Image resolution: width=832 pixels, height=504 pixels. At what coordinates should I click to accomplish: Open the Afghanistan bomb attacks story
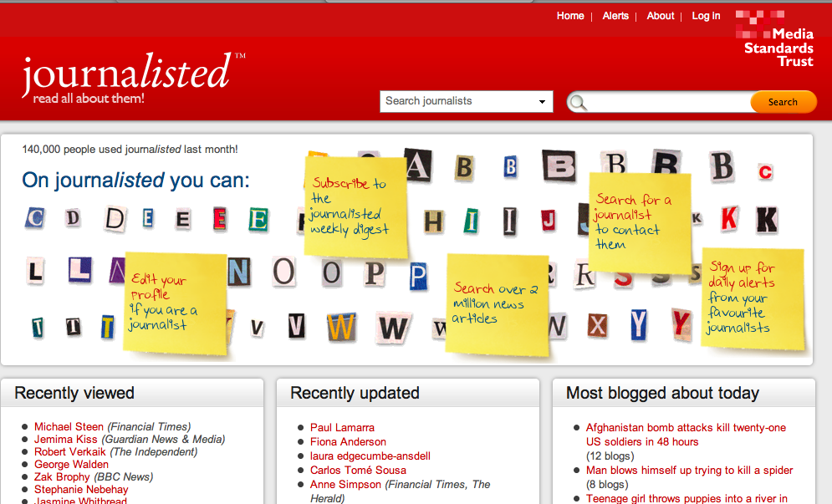click(x=686, y=435)
